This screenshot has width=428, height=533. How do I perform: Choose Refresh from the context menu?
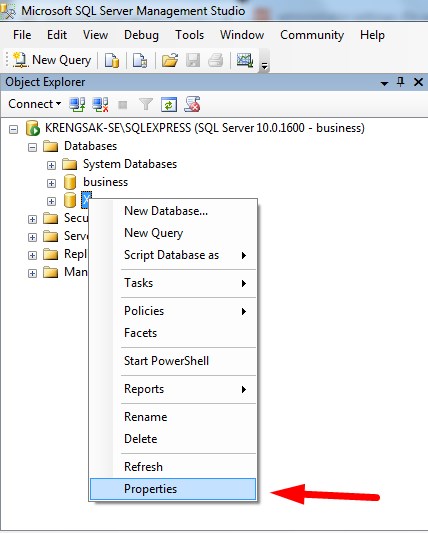173,467
